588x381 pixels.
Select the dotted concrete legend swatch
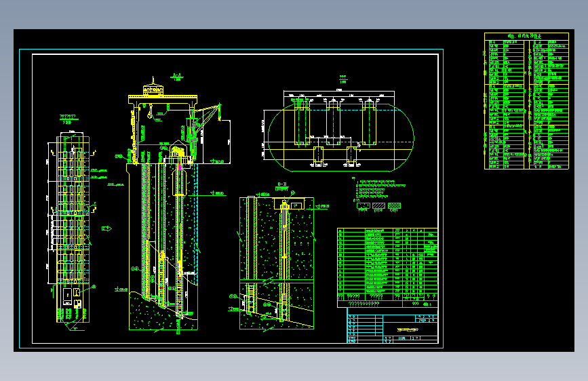click(x=363, y=206)
